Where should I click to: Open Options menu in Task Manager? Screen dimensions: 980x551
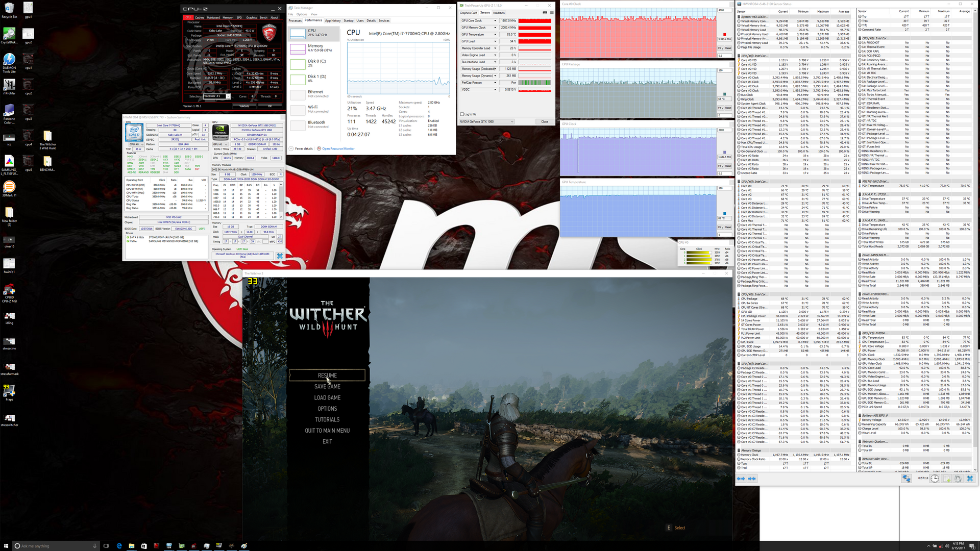302,14
